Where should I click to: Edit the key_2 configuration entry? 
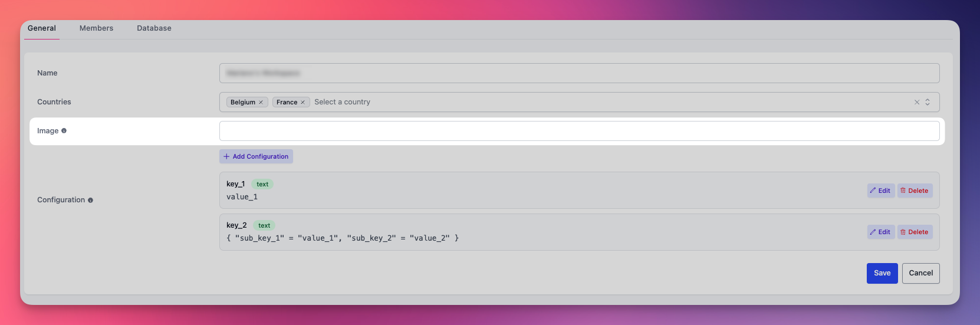coord(880,232)
